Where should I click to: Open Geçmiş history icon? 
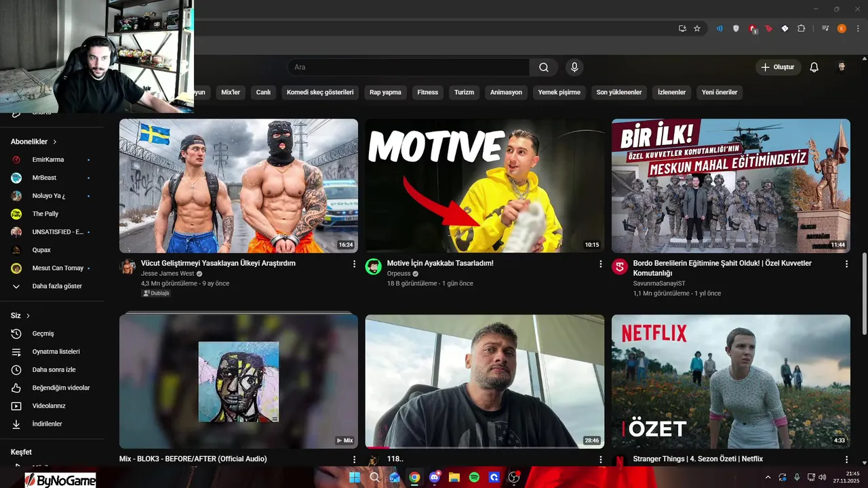16,333
